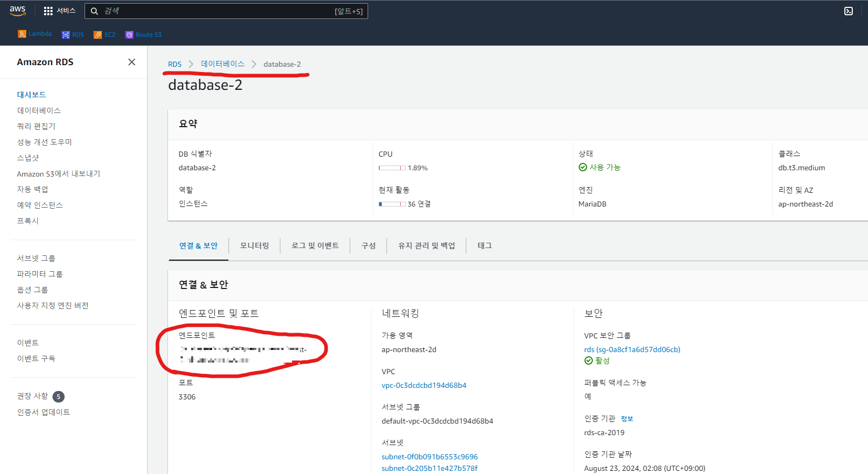Open VPC link vpc-0c3dcdcbd194d68b4

(x=424, y=385)
